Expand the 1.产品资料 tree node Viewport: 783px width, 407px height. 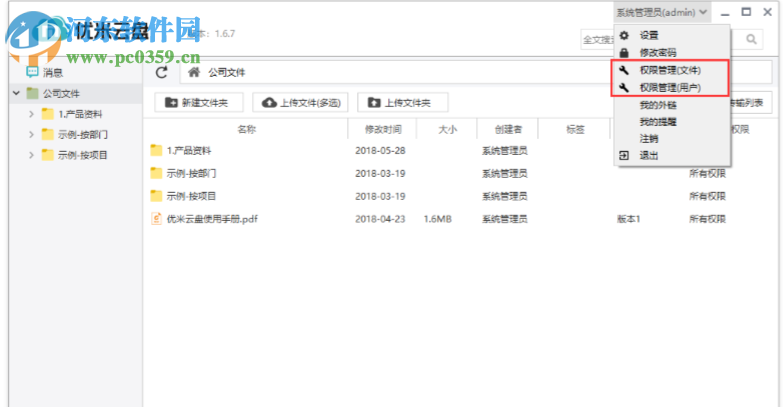tap(31, 114)
